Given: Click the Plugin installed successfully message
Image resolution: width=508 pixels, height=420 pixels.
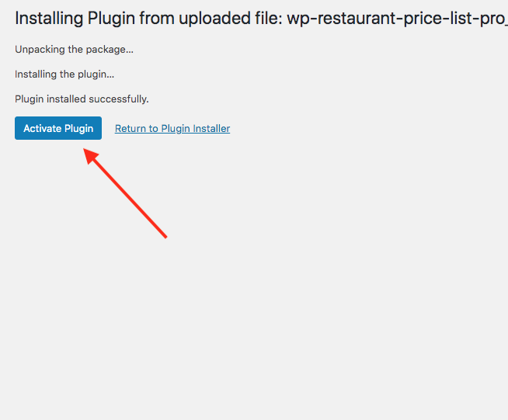Looking at the screenshot, I should pos(82,99).
